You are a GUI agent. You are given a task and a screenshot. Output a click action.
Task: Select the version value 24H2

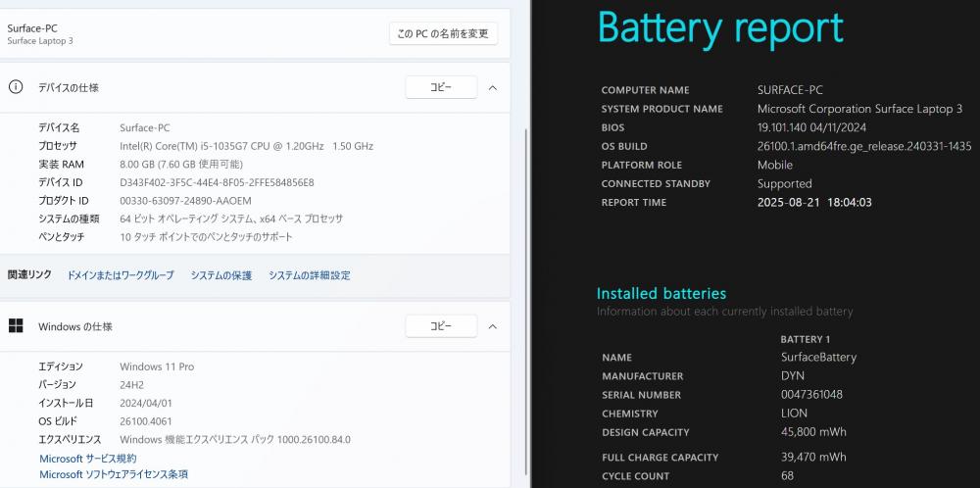coord(132,384)
